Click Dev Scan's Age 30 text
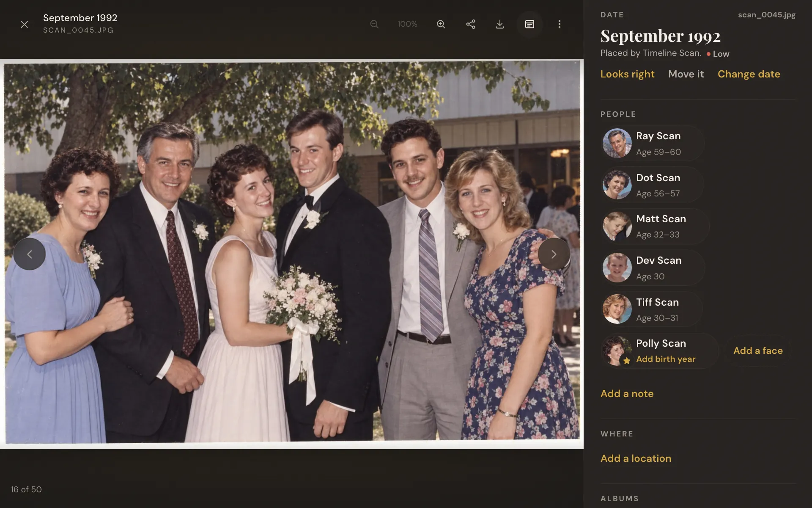This screenshot has height=508, width=812. coord(650,276)
